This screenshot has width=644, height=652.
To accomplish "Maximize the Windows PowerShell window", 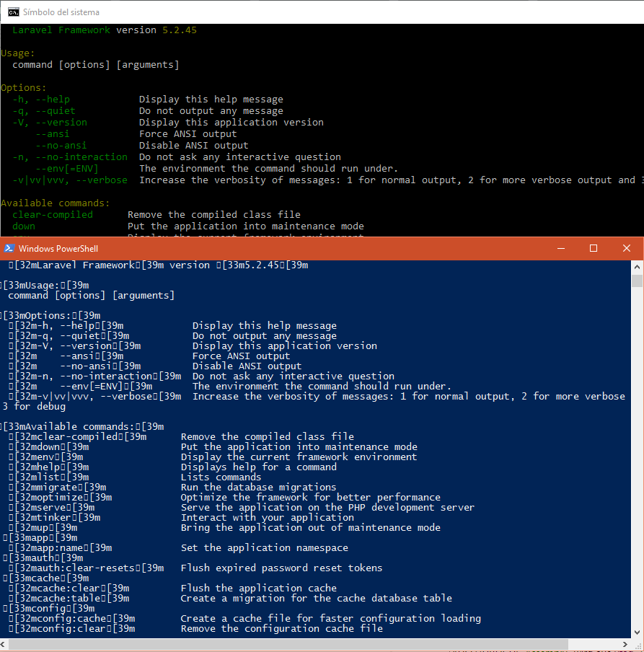I will point(594,248).
